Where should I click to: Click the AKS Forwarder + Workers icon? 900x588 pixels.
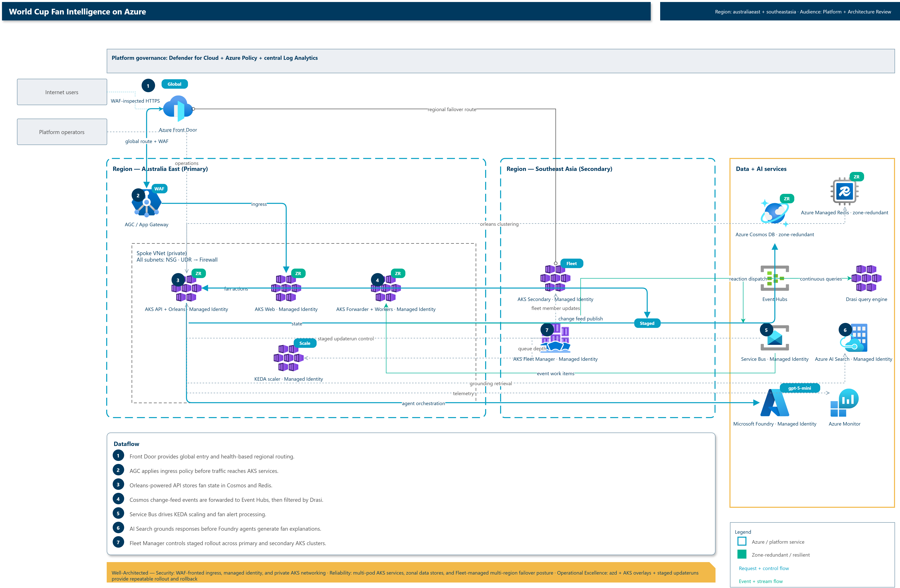(386, 288)
